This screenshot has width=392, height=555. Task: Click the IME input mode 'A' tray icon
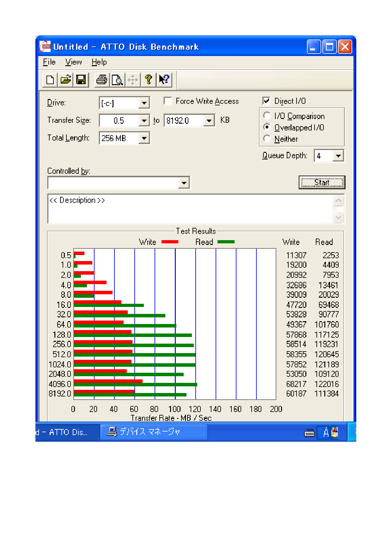pyautogui.click(x=326, y=432)
